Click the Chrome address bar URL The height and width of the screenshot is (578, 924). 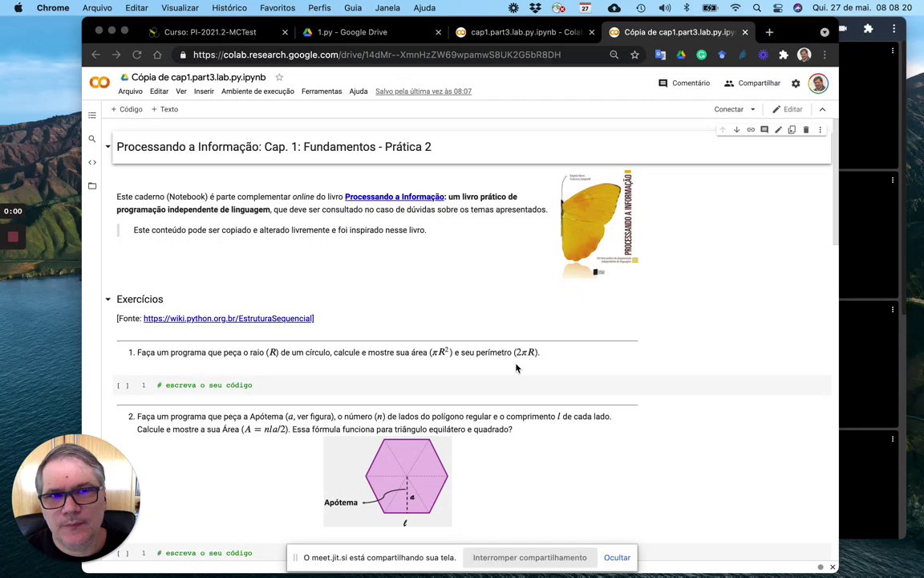377,55
